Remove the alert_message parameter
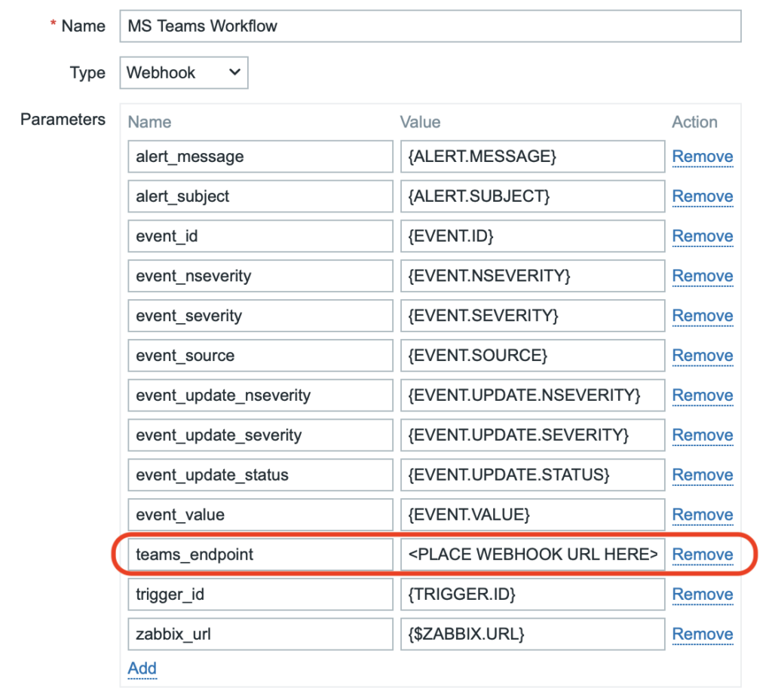 pos(702,156)
